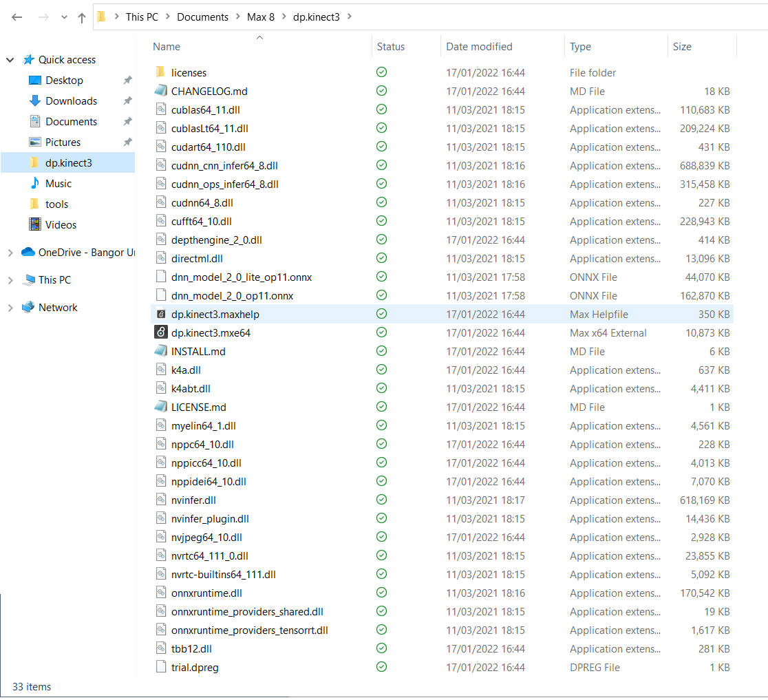The width and height of the screenshot is (768, 700).
Task: Open Quick access in the sidebar
Action: [x=67, y=60]
